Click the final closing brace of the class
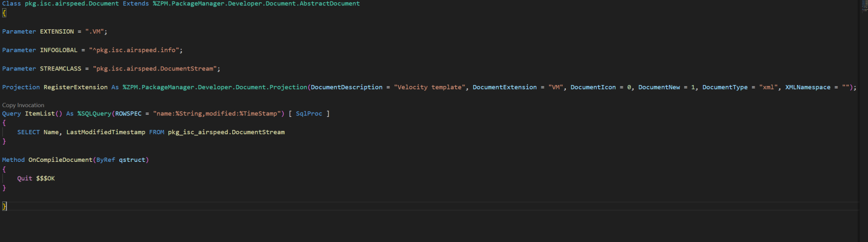Image resolution: width=868 pixels, height=242 pixels. tap(4, 206)
